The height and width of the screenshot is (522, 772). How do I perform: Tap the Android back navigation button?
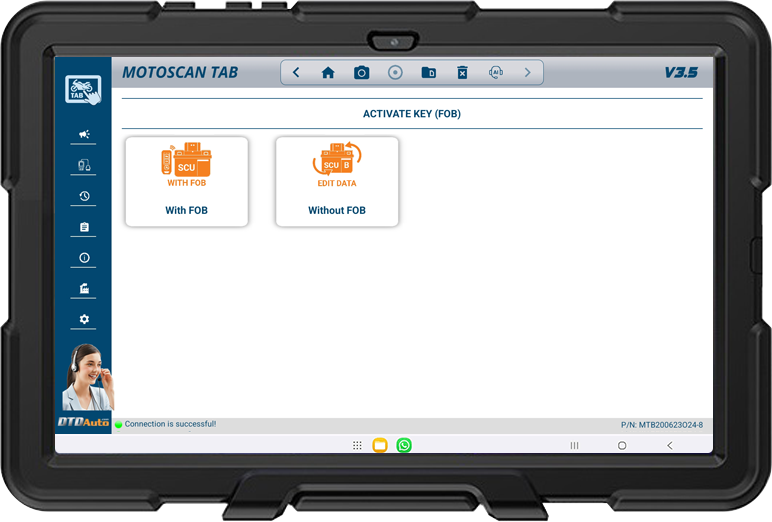(670, 446)
